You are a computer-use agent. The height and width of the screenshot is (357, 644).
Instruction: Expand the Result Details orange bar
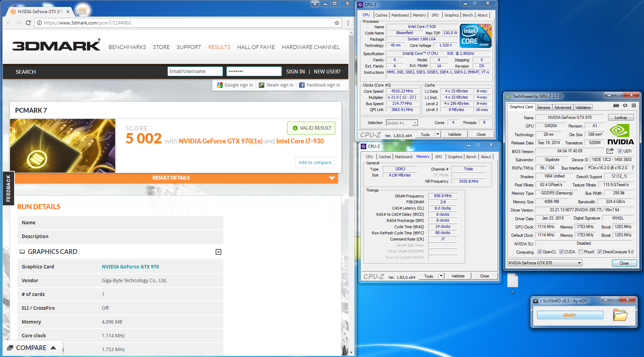[x=176, y=178]
